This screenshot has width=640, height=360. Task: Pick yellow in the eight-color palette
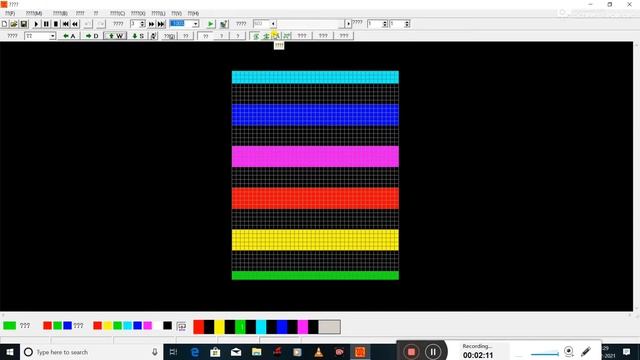107,325
